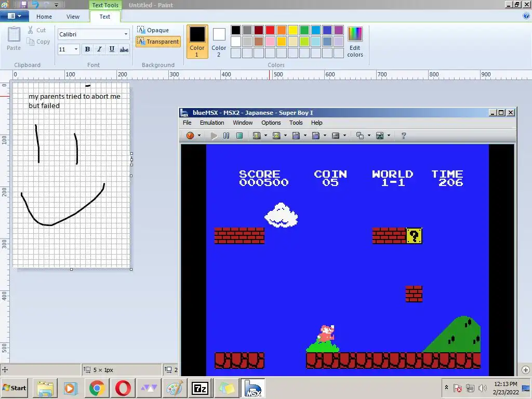The image size is (532, 399).
Task: Select the Text ribbon tab
Action: (x=104, y=16)
